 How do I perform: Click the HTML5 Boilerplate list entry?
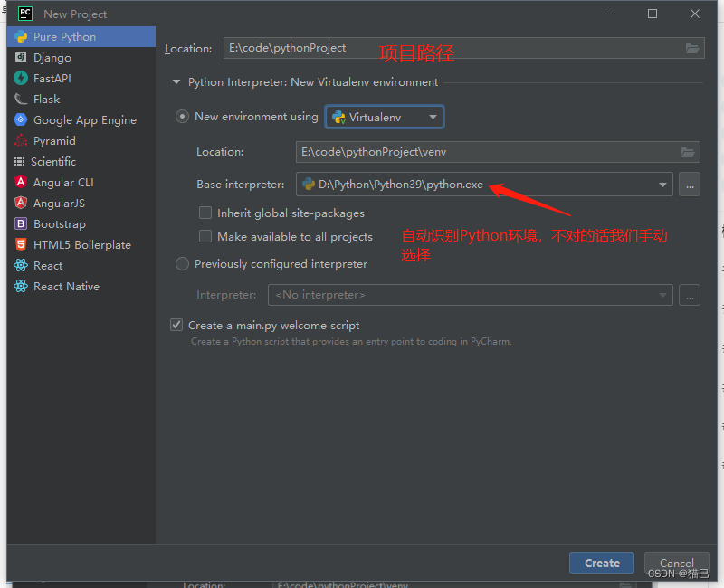tap(81, 244)
